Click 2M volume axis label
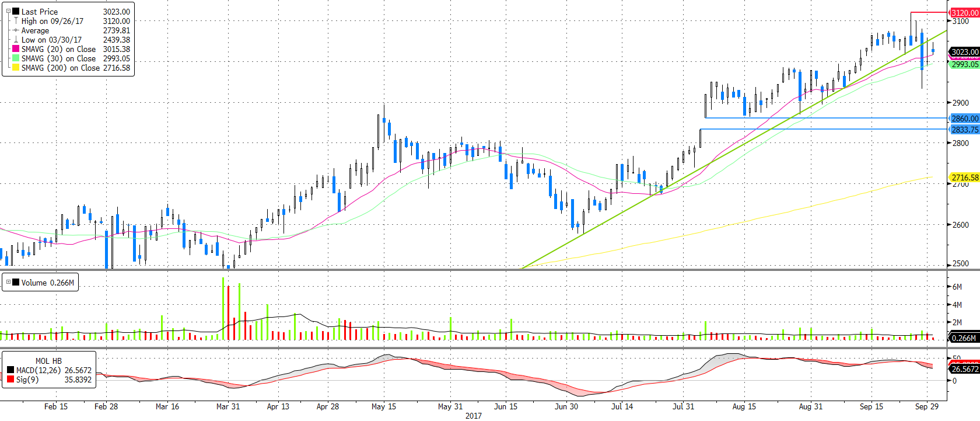Image resolution: width=980 pixels, height=421 pixels. tap(957, 322)
